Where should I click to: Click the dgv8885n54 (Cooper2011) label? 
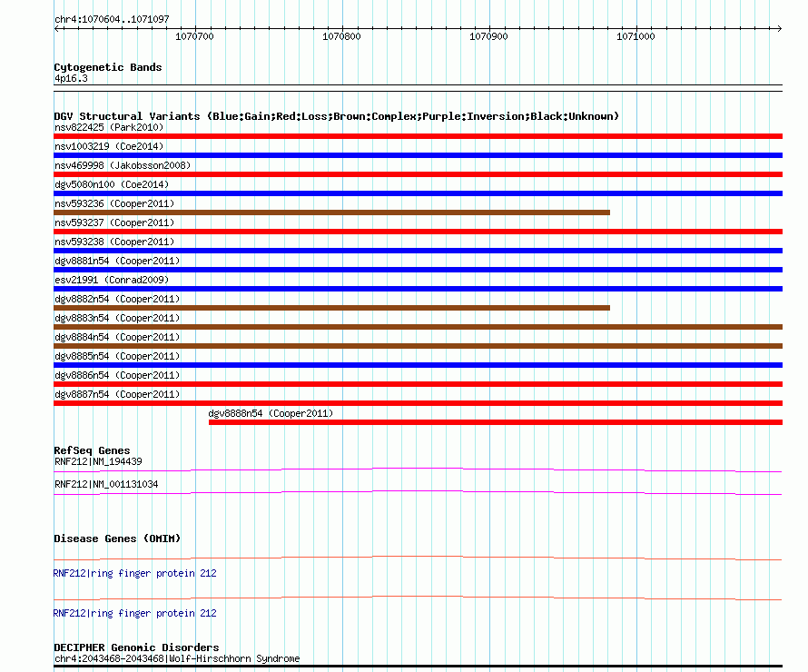(117, 356)
